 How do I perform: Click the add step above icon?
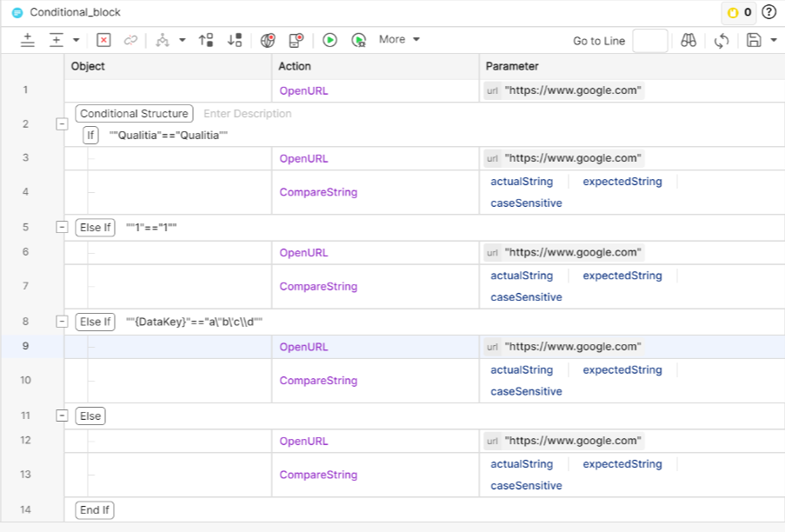[28, 40]
